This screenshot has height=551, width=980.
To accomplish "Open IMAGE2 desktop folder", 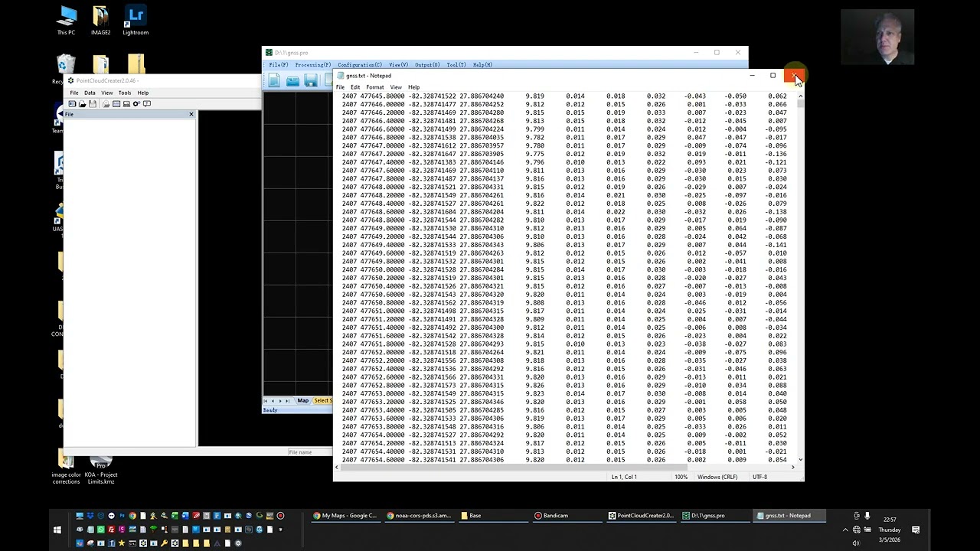I will point(100,21).
